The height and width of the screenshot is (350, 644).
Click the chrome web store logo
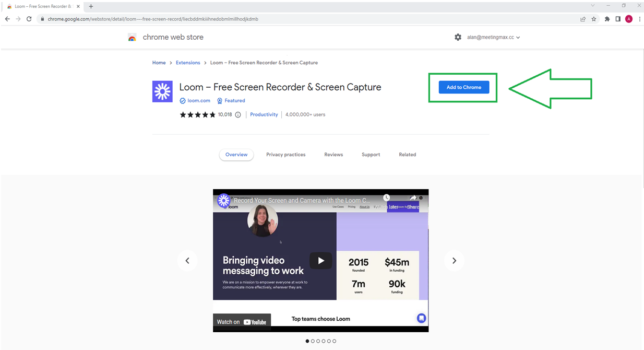pos(132,37)
